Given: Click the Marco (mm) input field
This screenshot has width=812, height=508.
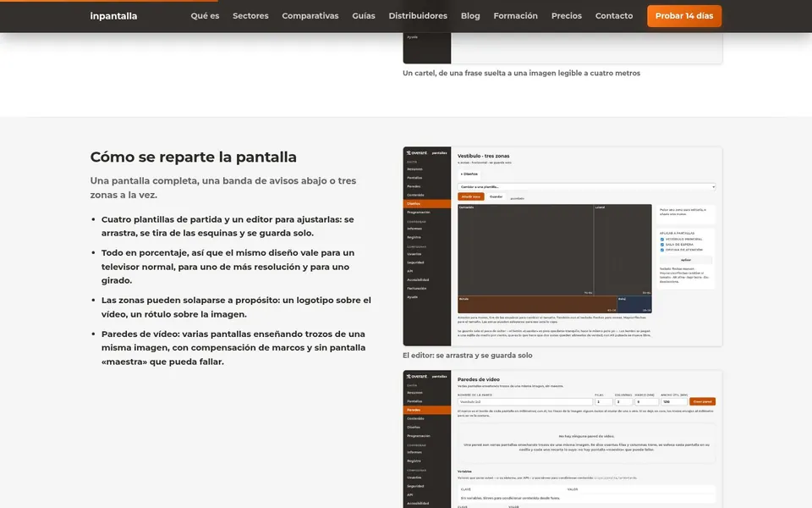Looking at the screenshot, I should 647,401.
